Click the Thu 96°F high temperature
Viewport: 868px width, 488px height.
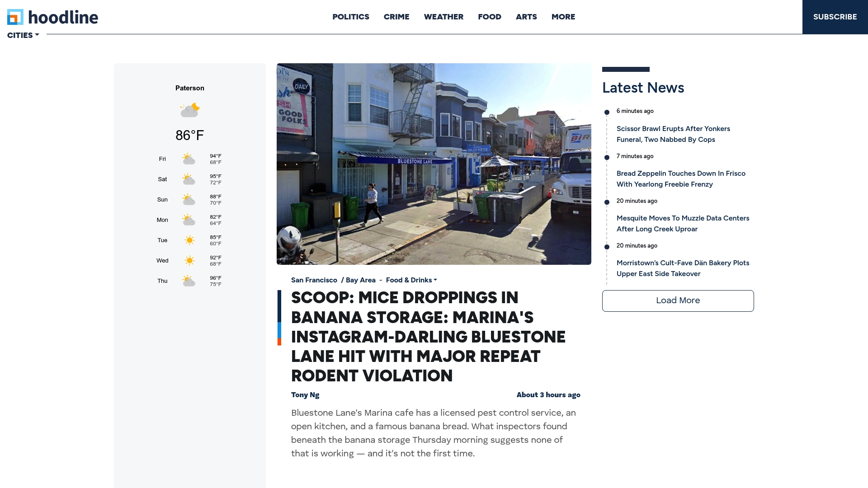(216, 278)
